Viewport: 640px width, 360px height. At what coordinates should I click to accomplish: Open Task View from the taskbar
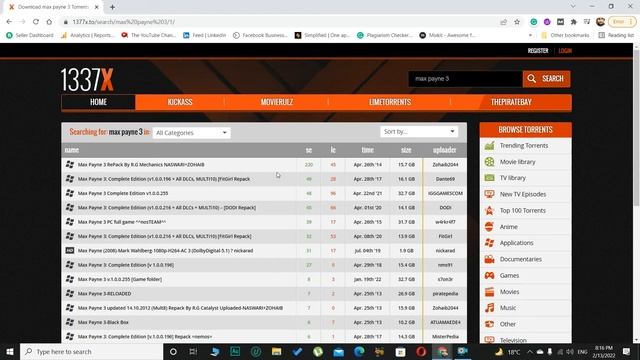click(x=193, y=351)
